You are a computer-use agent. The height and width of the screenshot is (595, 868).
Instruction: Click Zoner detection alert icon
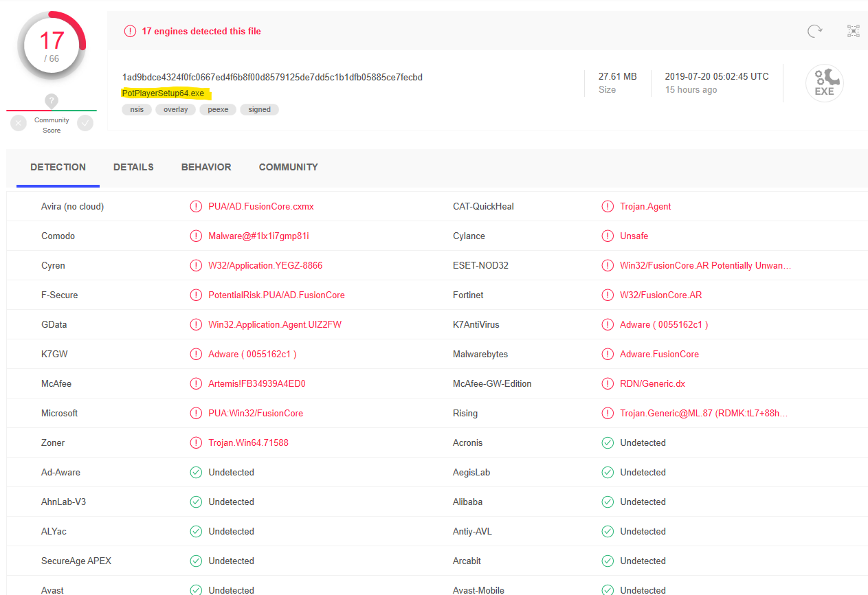(x=196, y=442)
